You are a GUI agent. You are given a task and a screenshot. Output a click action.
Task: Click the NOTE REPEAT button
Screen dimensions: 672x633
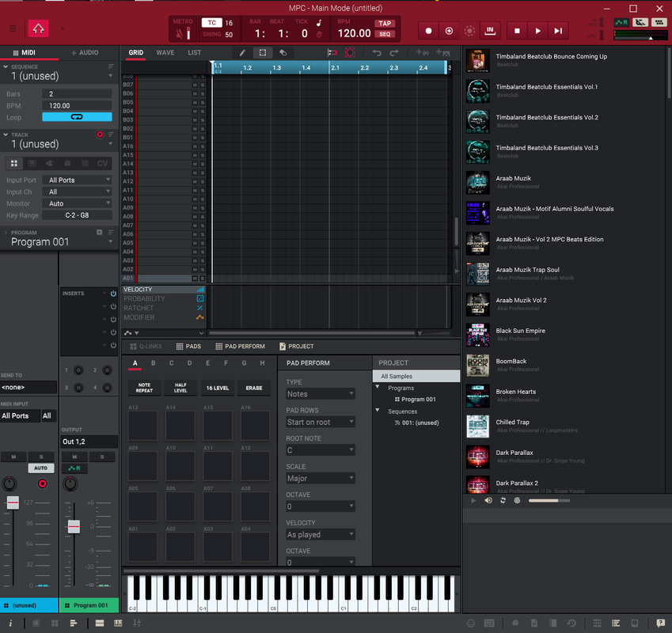(144, 388)
